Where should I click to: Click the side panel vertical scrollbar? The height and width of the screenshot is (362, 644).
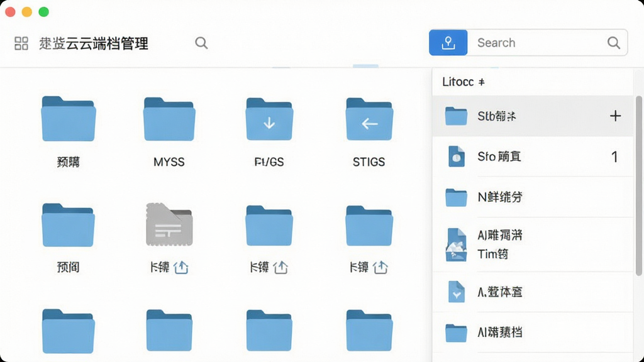pos(638,185)
